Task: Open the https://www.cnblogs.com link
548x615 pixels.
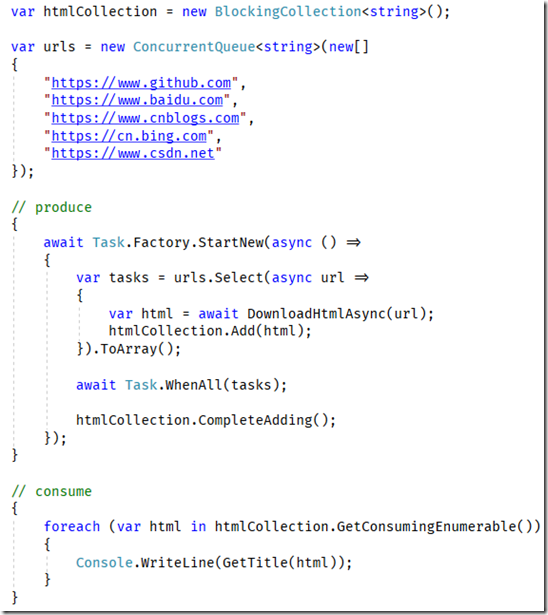Action: [x=145, y=118]
